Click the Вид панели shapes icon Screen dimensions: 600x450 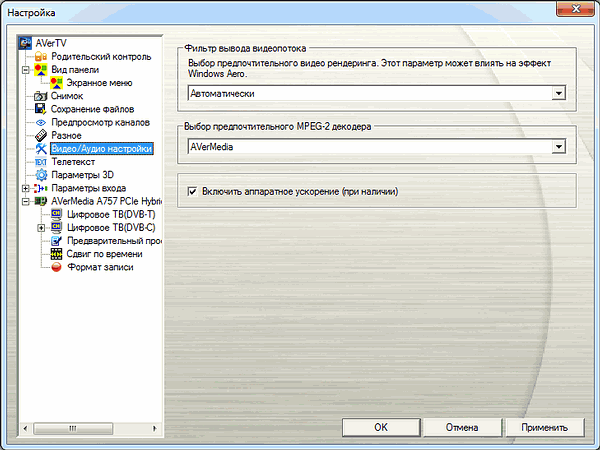coord(41,70)
